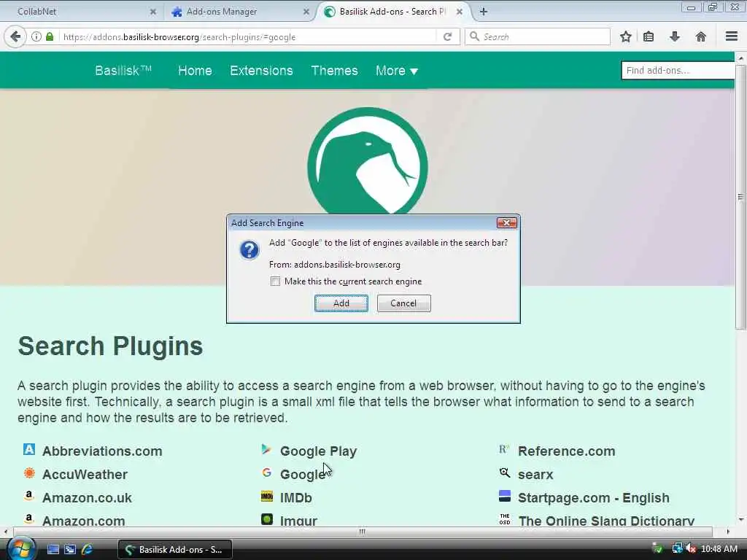The image size is (747, 560).
Task: Open the Home nav item
Action: (x=195, y=71)
